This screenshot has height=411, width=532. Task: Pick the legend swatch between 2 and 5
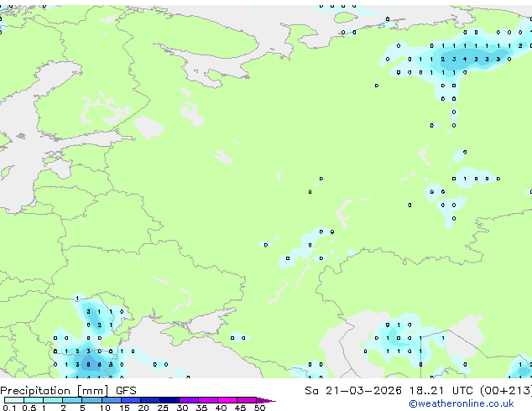[x=72, y=400]
